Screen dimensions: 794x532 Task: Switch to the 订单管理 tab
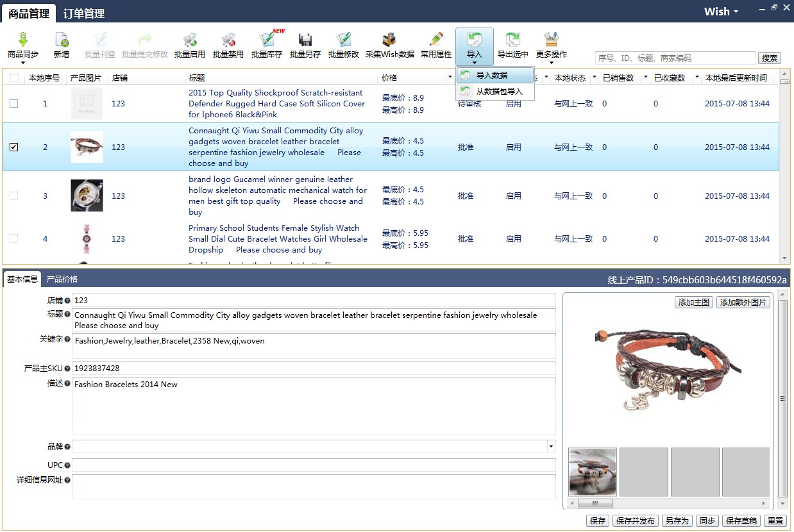(x=84, y=13)
